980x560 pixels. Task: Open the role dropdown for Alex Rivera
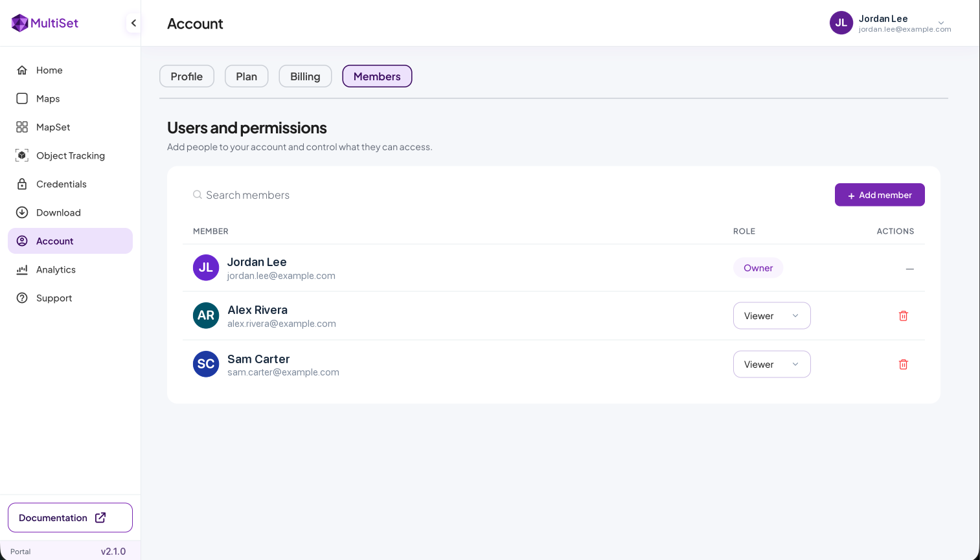tap(772, 316)
